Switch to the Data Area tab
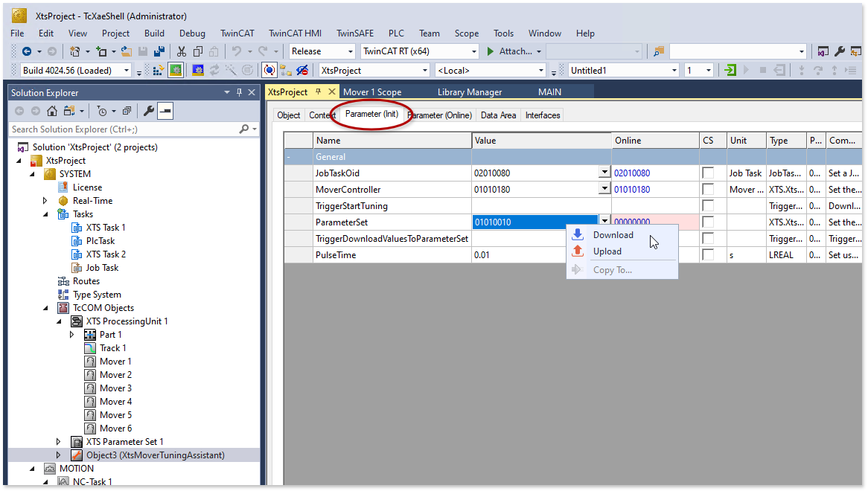 (x=498, y=115)
